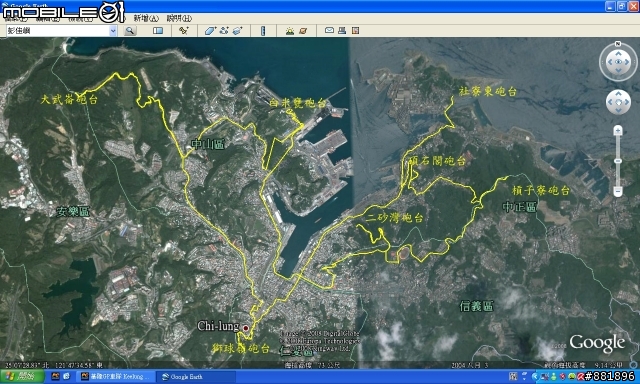Click the 頂石閣砲台 map label
This screenshot has width=640, height=384.
click(x=437, y=161)
